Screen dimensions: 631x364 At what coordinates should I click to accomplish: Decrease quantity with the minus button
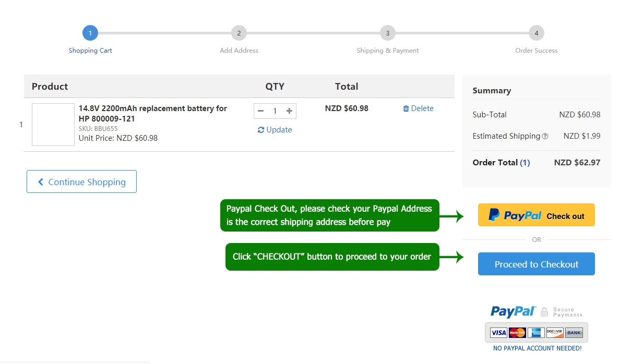[x=261, y=111]
